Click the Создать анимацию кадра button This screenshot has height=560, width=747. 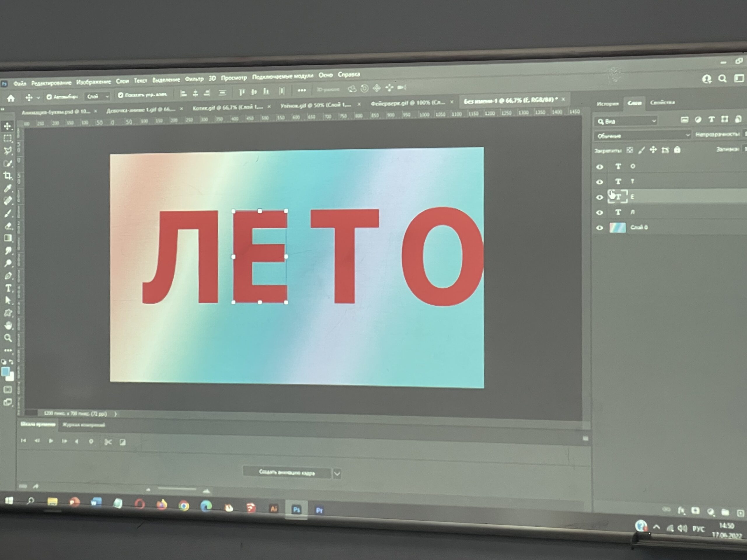click(287, 473)
